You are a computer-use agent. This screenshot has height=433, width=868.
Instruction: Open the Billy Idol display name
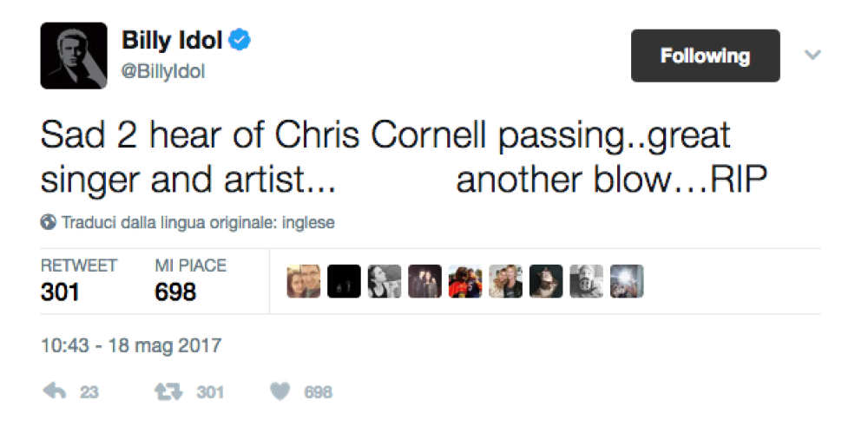click(171, 41)
